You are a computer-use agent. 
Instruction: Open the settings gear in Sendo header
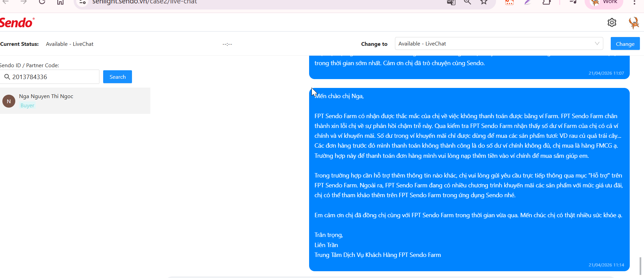[x=612, y=22]
